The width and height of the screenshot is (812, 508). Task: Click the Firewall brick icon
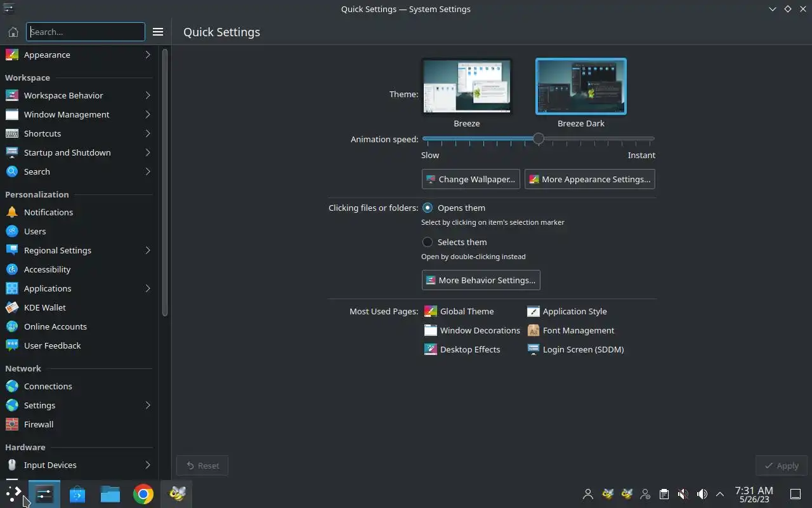pos(11,424)
